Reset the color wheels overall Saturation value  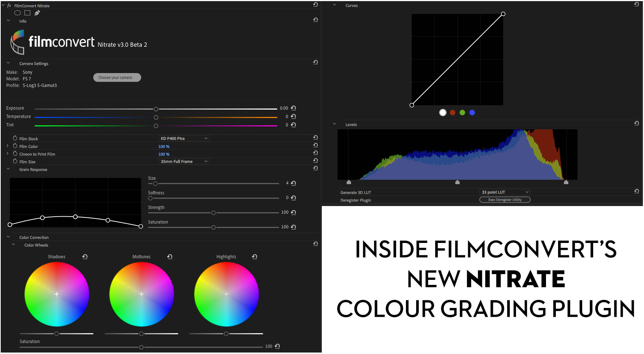(x=277, y=346)
